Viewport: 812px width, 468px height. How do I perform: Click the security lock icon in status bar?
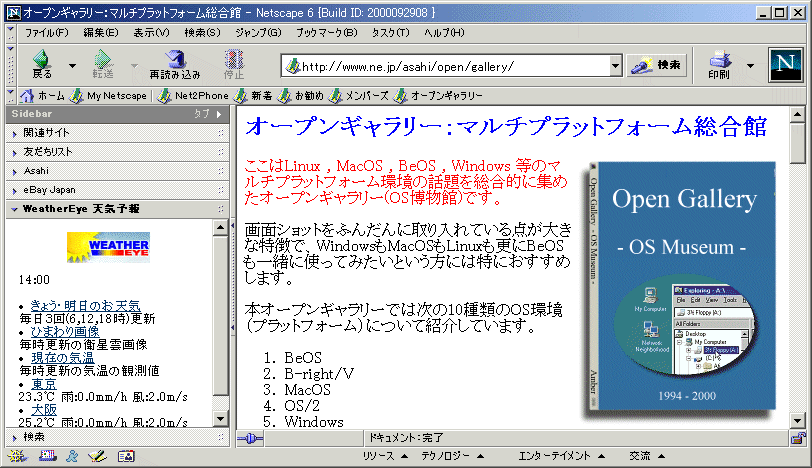[798, 438]
